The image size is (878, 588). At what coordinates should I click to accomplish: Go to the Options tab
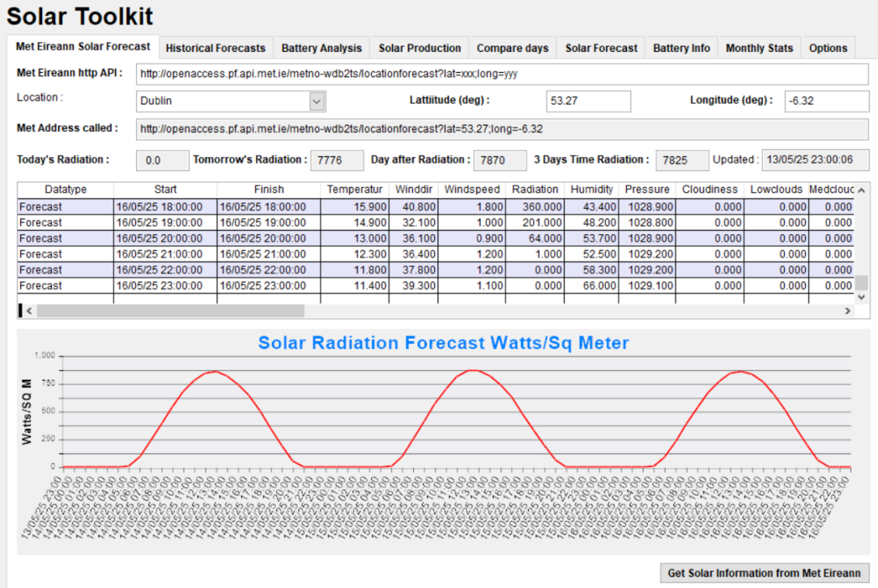(x=828, y=48)
